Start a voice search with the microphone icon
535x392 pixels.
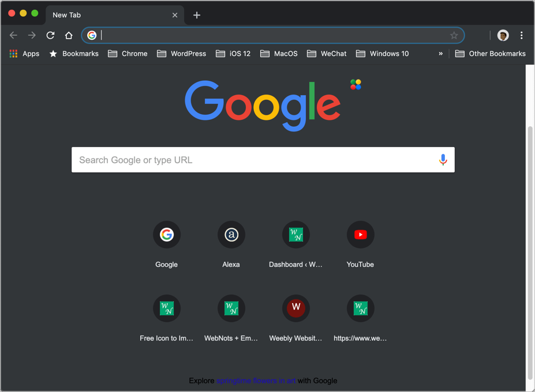443,160
